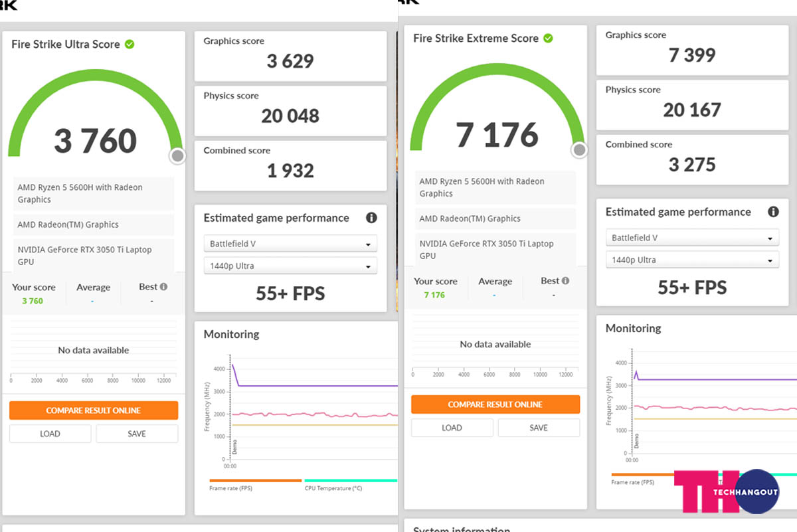
Task: Click AMD Ryzen 5 5600H row in Ultra panel
Action: click(94, 193)
